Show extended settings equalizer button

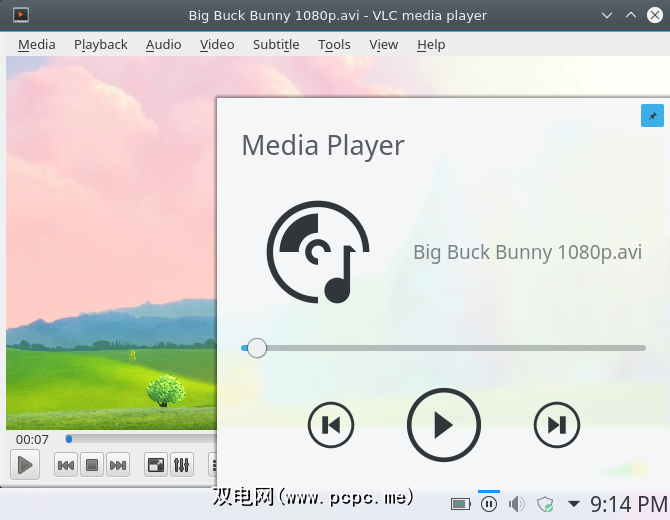182,464
